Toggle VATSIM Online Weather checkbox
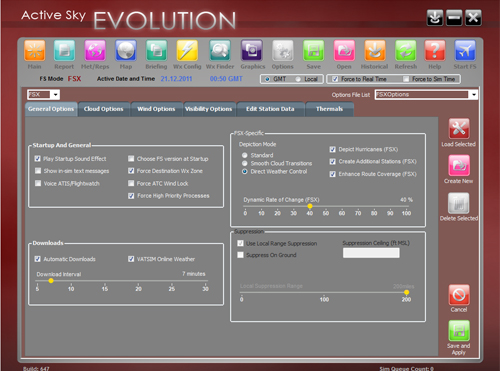Viewport: 500px width, 371px height. coord(131,259)
